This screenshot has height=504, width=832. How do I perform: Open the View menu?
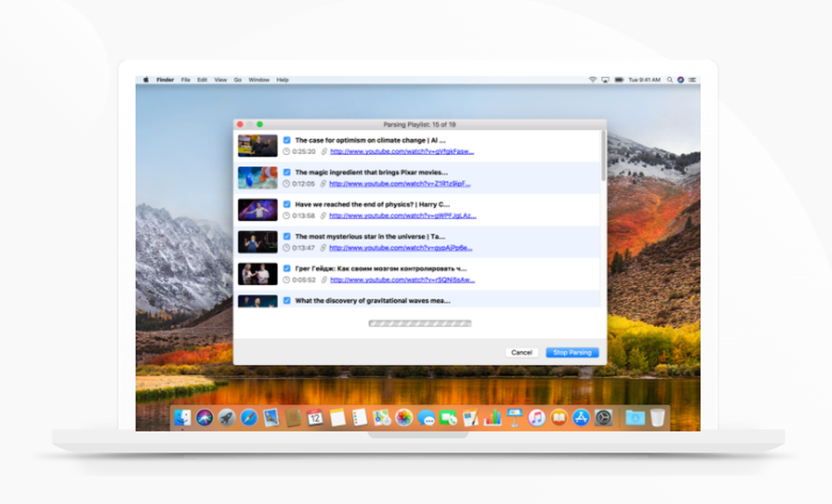tap(221, 80)
